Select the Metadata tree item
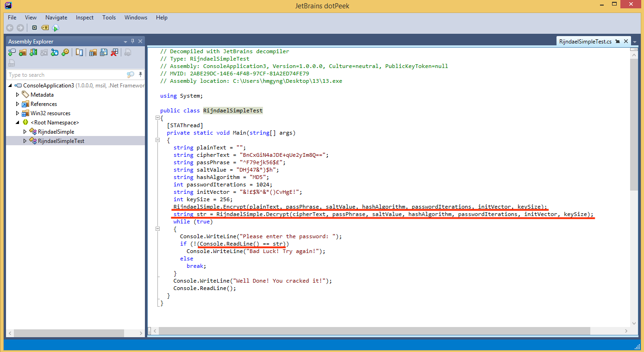 (x=42, y=95)
